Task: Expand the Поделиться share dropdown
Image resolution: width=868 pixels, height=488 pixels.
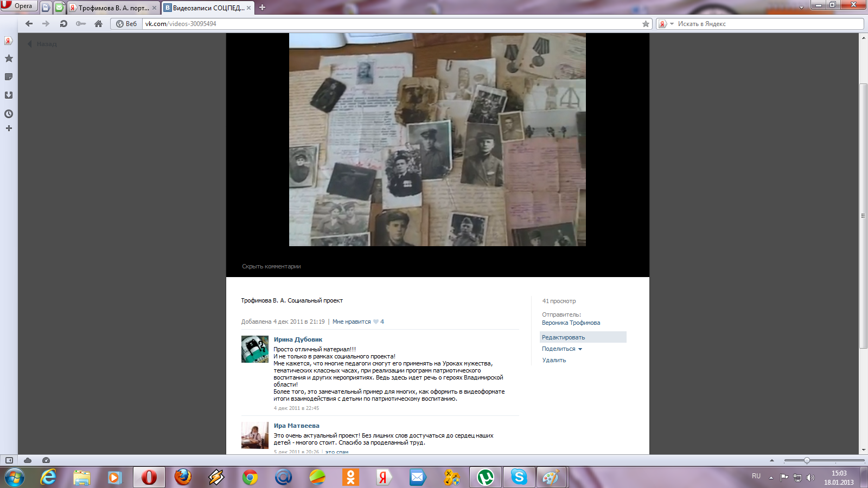Action: [562, 349]
